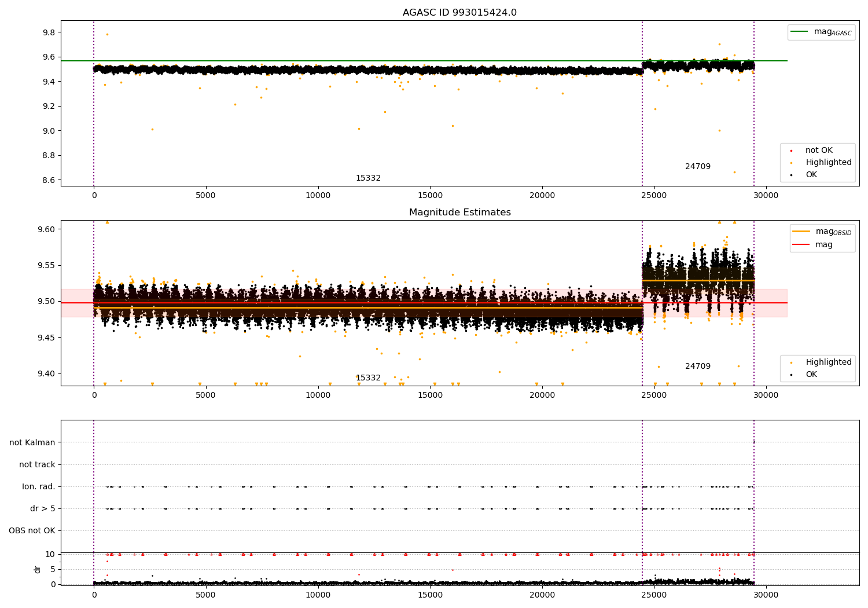This screenshot has height=608, width=868.
Task: Click the '8.6' y-tick label in top plot
Action: [49, 180]
